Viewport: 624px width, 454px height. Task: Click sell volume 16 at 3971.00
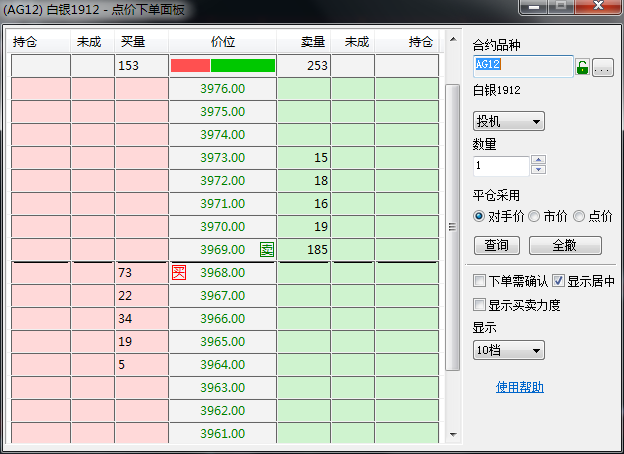coord(321,204)
